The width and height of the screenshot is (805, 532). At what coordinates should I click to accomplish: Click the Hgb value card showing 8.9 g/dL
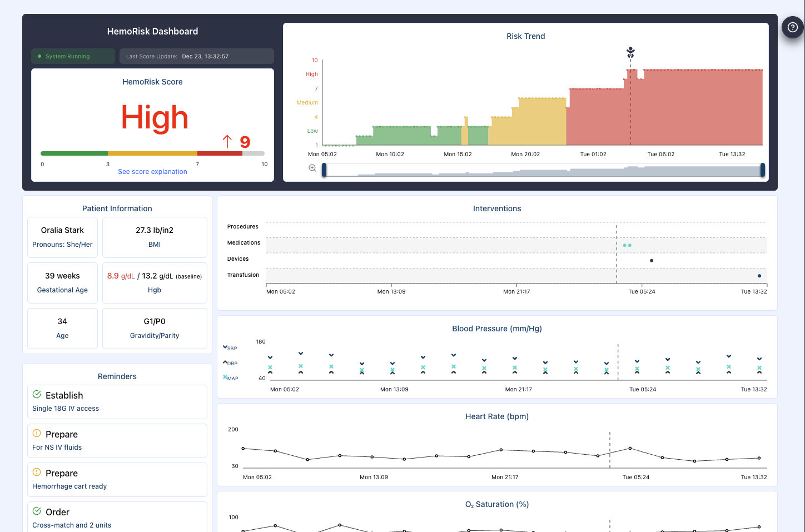pyautogui.click(x=155, y=282)
